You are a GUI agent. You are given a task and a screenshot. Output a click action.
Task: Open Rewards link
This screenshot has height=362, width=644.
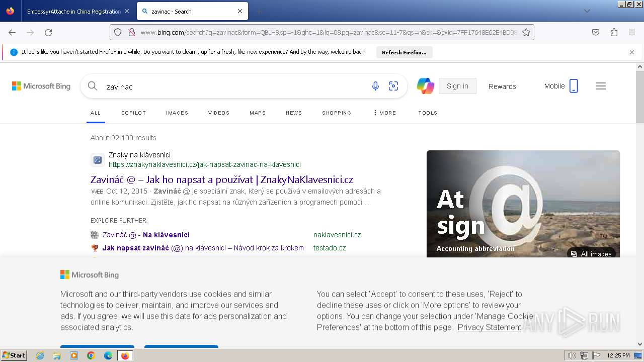tap(502, 86)
